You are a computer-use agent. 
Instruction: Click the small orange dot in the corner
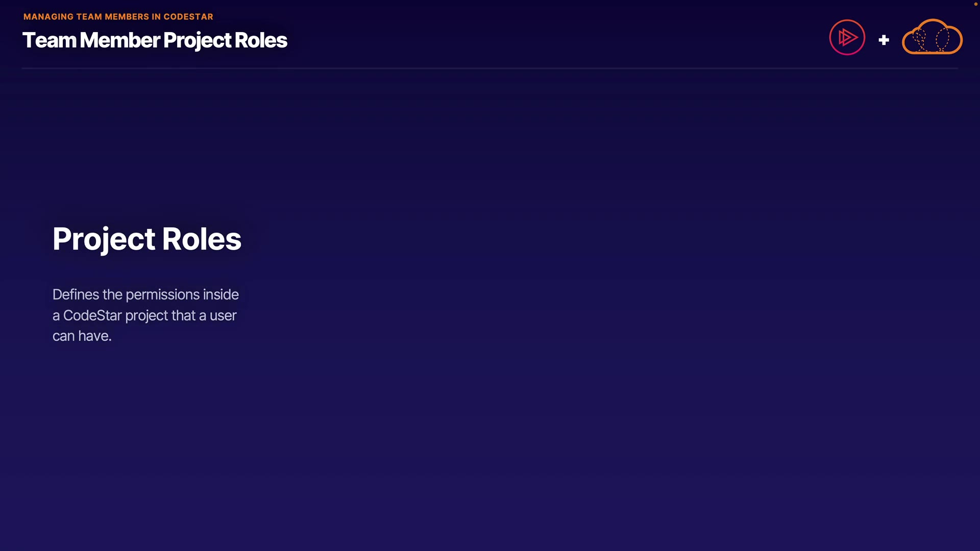tap(975, 4)
